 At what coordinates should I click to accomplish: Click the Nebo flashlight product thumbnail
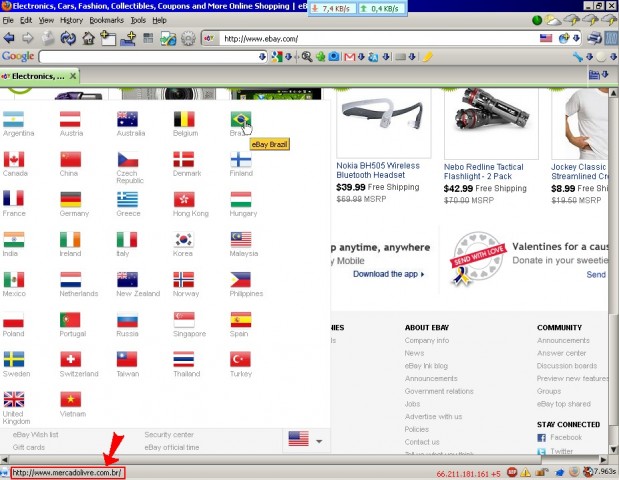pos(491,123)
